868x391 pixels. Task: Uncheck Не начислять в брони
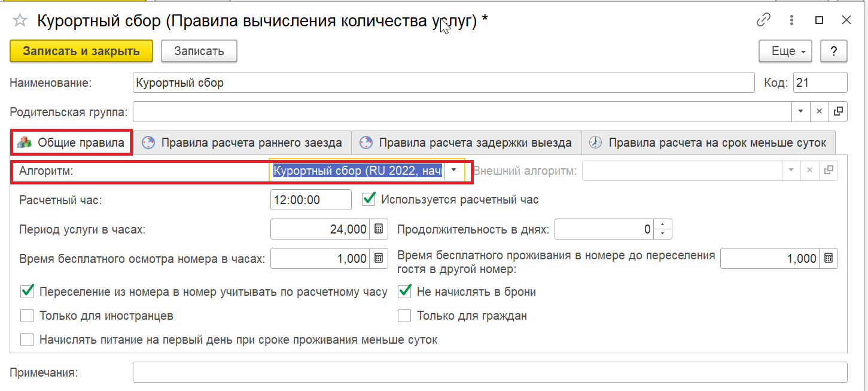click(405, 292)
